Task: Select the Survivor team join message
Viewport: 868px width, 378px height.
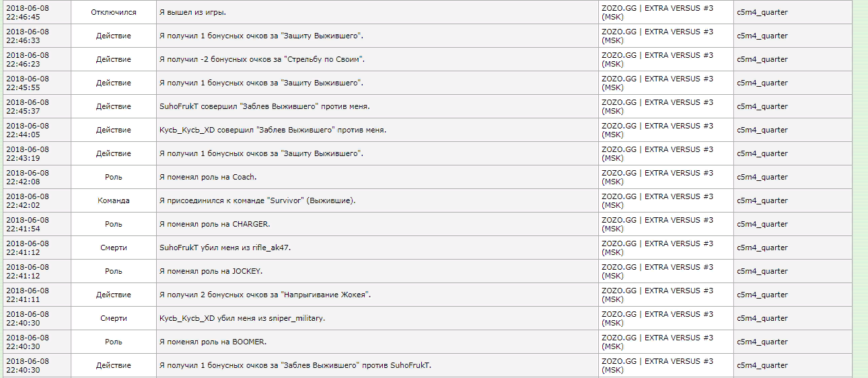Action: (x=258, y=200)
